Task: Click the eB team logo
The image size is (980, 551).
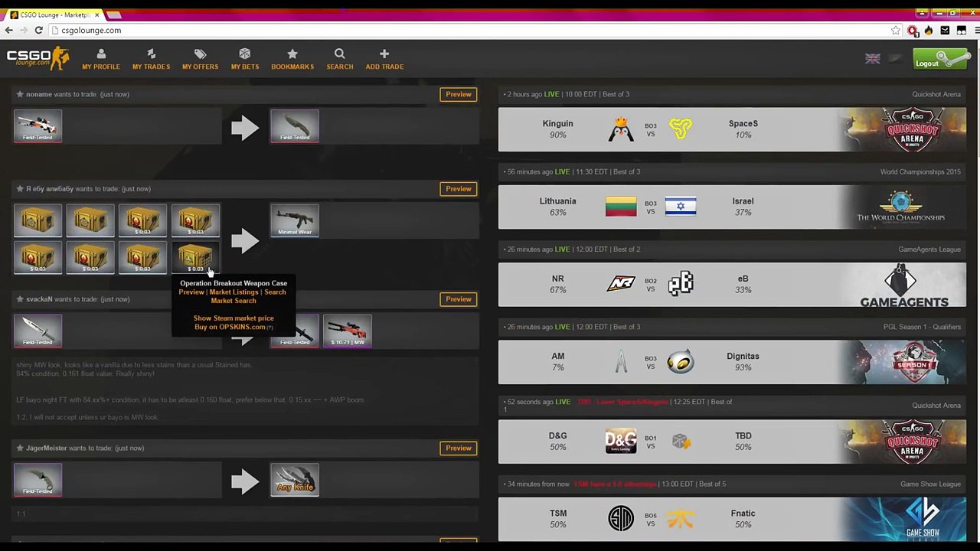Action: coord(681,284)
